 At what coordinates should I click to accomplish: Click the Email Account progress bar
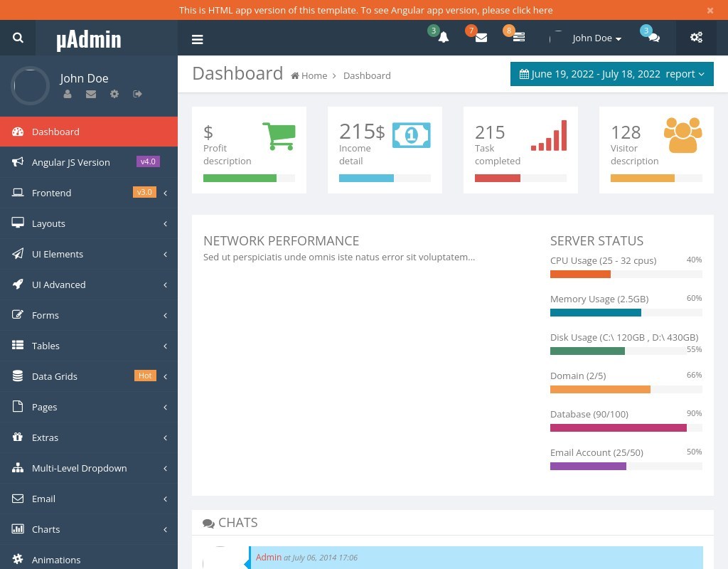coord(626,467)
